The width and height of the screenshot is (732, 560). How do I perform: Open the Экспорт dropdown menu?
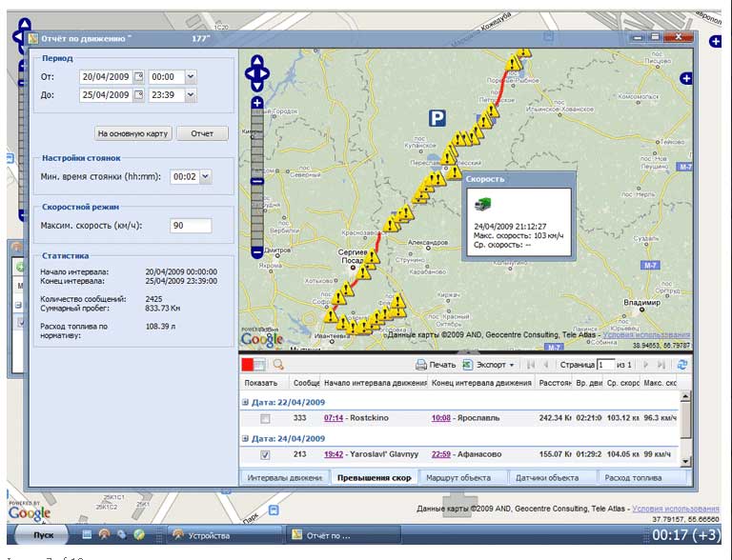click(511, 365)
